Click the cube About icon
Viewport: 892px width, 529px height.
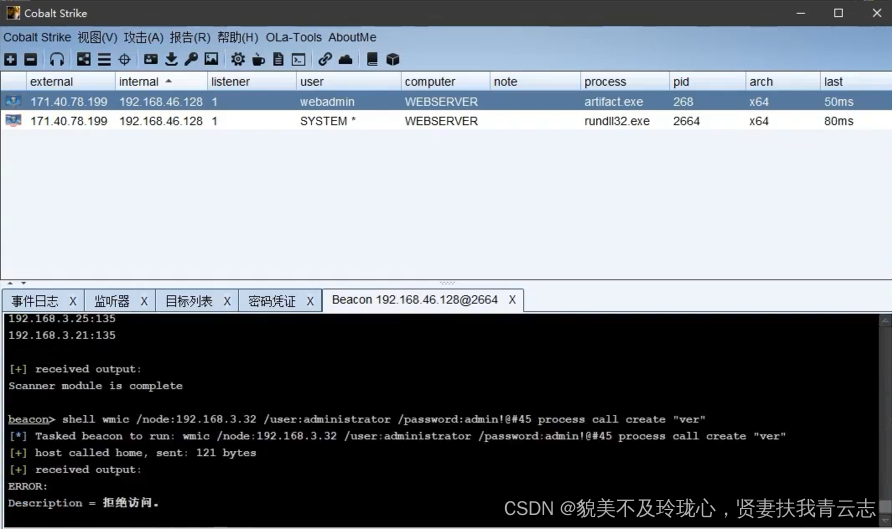[x=393, y=59]
